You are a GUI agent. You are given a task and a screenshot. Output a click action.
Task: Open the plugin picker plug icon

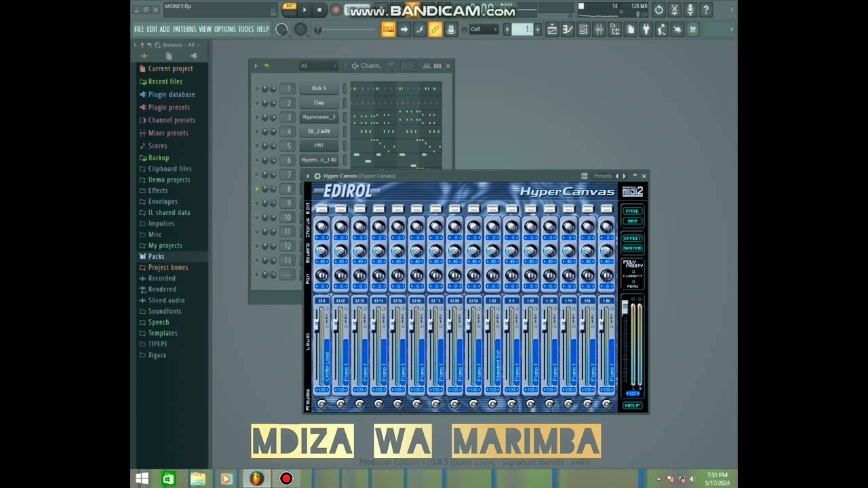(646, 29)
